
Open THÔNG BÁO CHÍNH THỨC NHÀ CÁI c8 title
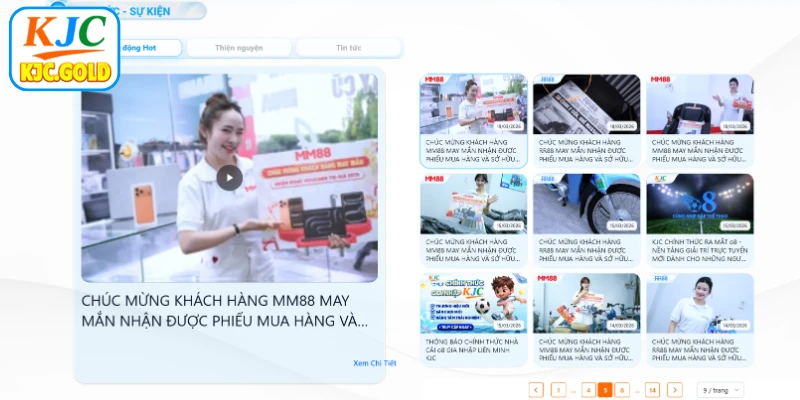[x=472, y=349]
